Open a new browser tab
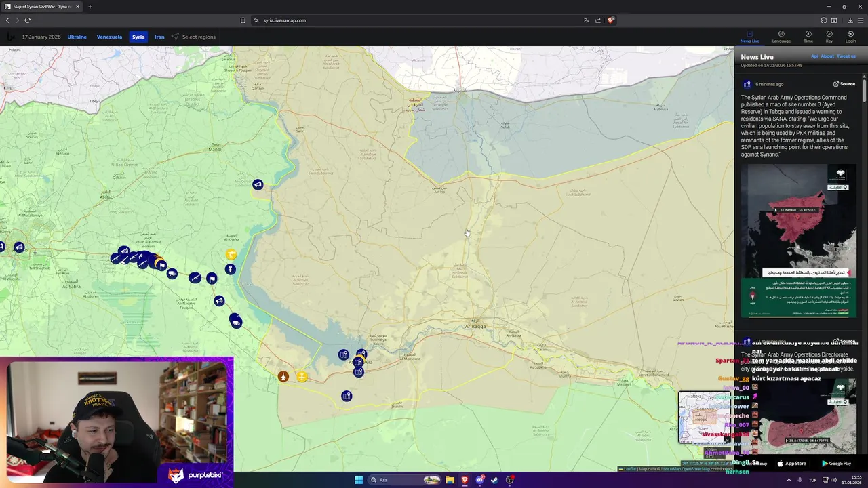The height and width of the screenshot is (488, 868). coord(90,7)
